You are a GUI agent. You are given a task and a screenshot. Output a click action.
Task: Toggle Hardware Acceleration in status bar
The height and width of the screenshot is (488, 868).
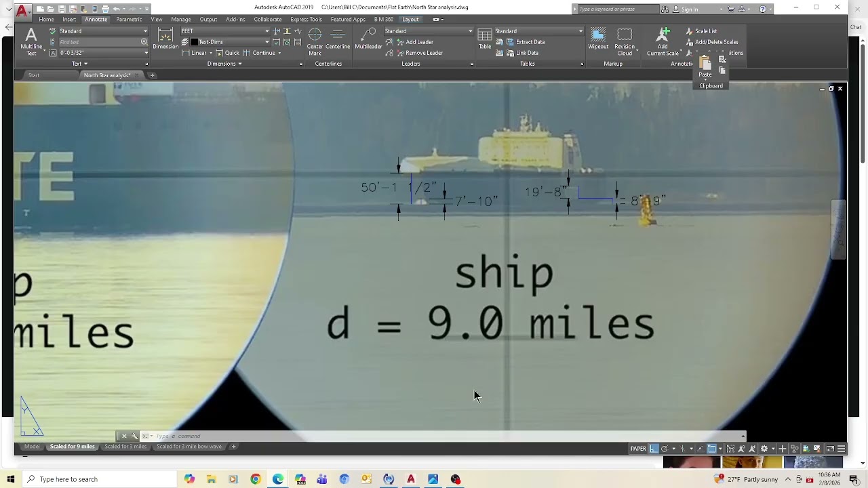click(806, 449)
